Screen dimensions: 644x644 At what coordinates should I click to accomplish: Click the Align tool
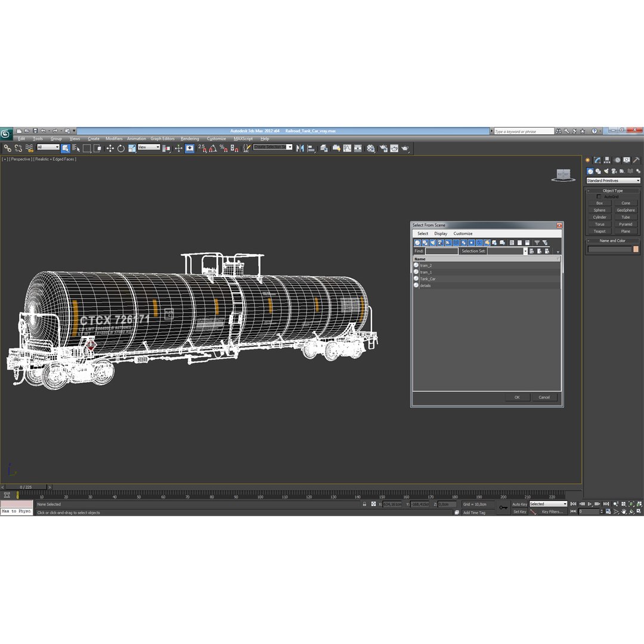(x=311, y=148)
